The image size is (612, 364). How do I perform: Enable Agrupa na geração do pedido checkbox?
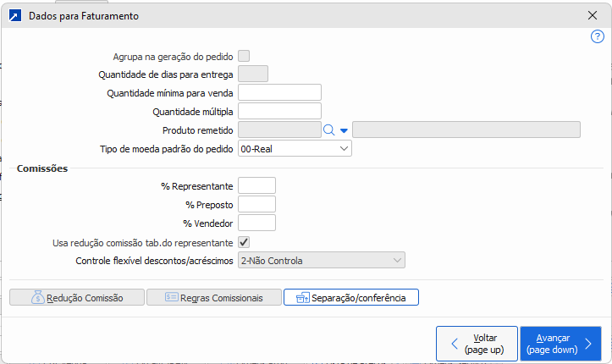click(244, 56)
